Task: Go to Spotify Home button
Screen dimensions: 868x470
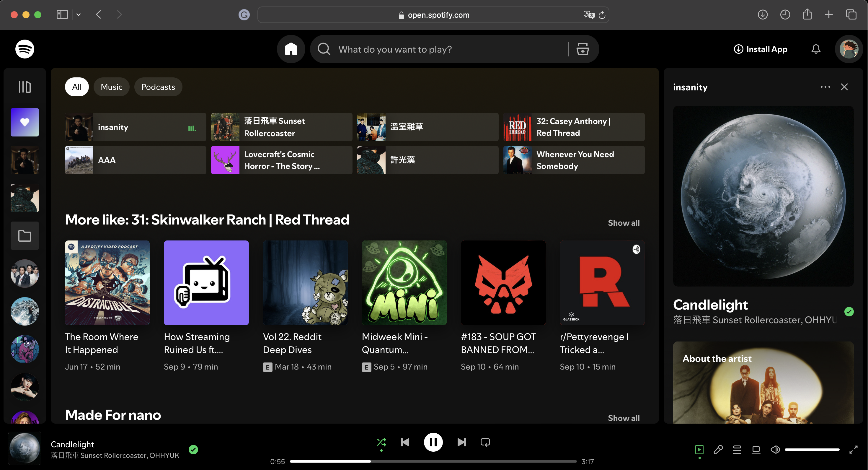Action: (x=291, y=49)
